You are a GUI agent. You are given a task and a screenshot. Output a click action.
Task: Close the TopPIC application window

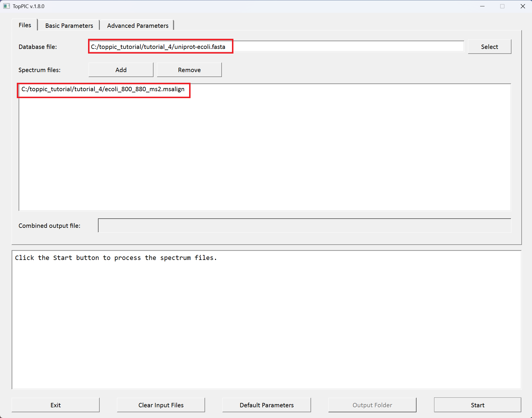tap(522, 6)
